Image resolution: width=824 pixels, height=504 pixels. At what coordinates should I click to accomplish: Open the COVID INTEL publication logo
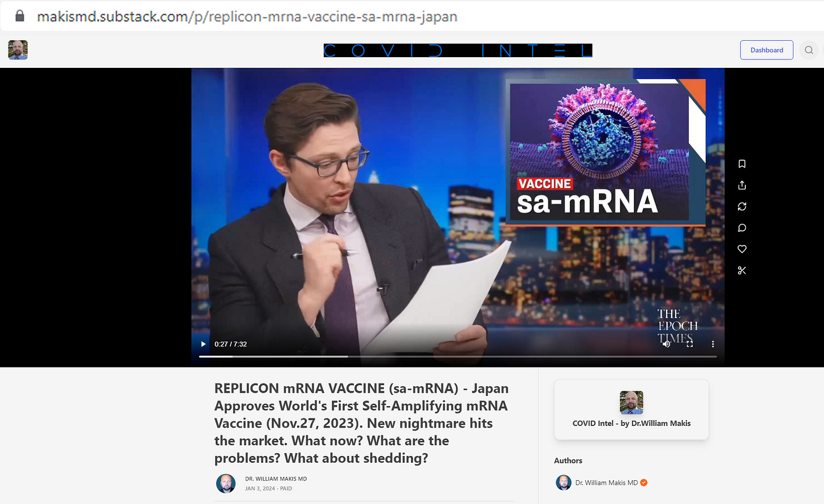[458, 50]
